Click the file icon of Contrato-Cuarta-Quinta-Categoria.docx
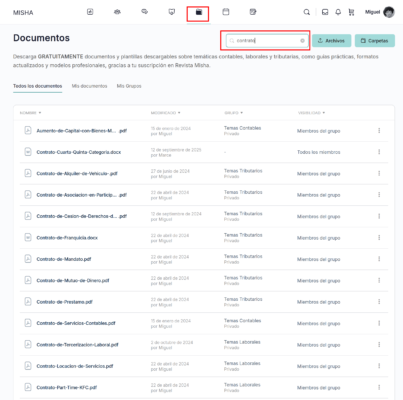Image resolution: width=403 pixels, height=400 pixels. [x=28, y=152]
